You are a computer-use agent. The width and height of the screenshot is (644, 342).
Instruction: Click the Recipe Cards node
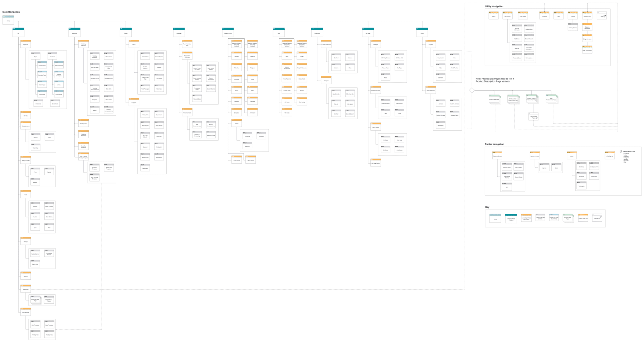tap(302, 78)
